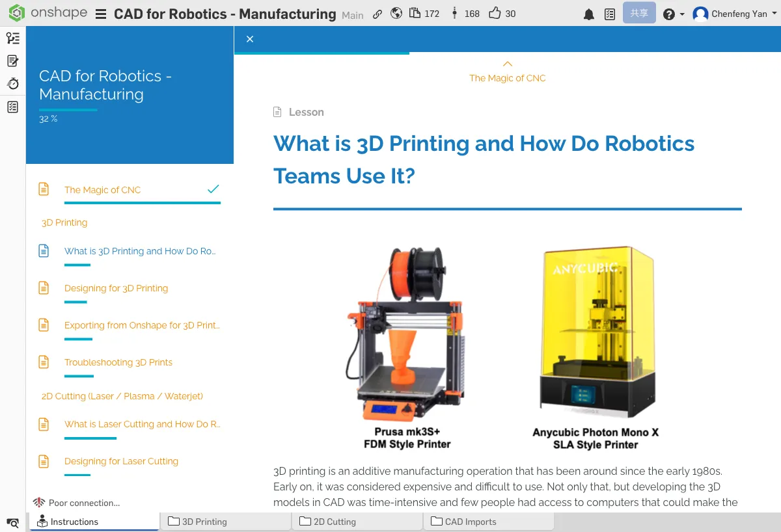Screen dimensions: 781x532
Task: Click the tab manager icon at bottom-left
Action: pyautogui.click(x=12, y=522)
